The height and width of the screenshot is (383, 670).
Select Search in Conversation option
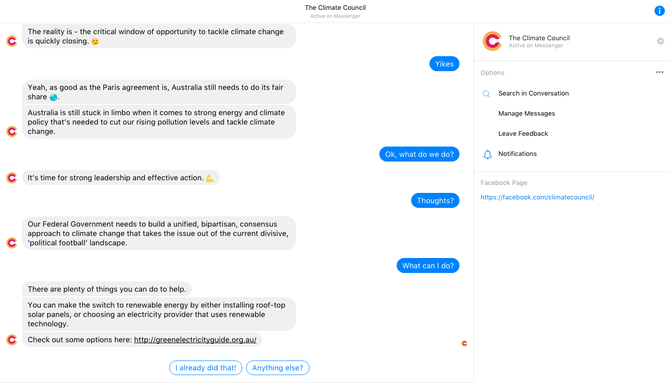point(533,93)
